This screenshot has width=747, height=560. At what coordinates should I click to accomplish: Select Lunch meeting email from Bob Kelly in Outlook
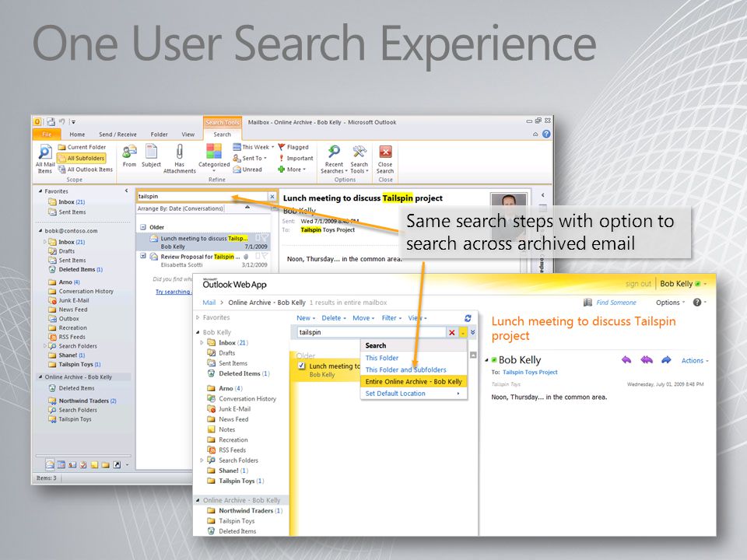[204, 243]
